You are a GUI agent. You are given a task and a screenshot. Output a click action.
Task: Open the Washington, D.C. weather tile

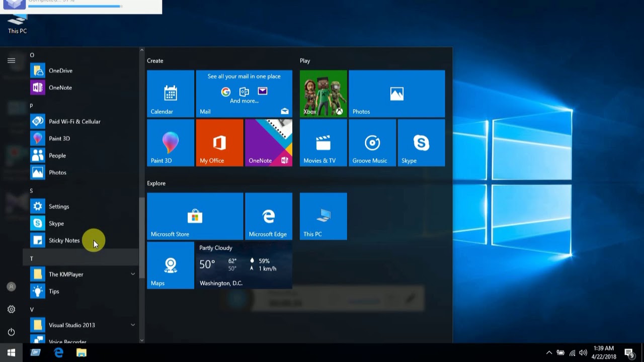pyautogui.click(x=244, y=265)
